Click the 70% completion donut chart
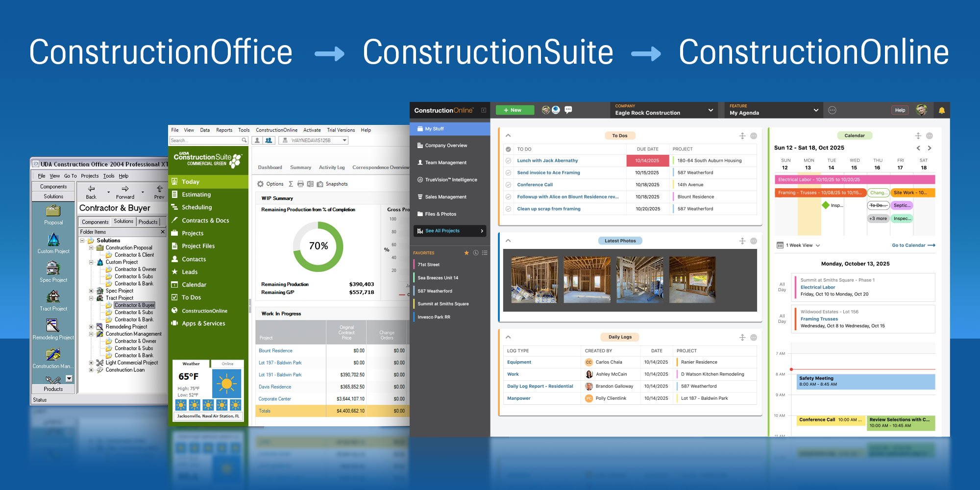Viewport: 980px width, 490px height. pos(318,246)
